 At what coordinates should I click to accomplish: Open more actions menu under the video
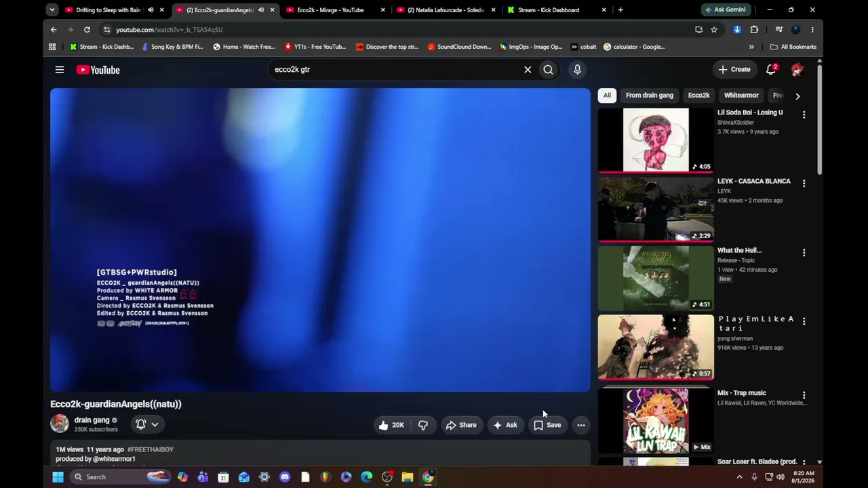pyautogui.click(x=581, y=425)
